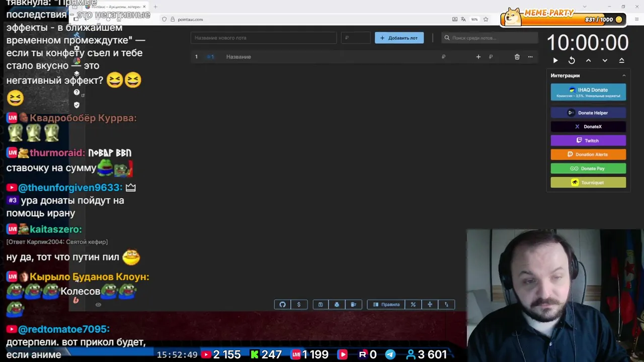Click the clear lots trash icon in bottom toolbar
The width and height of the screenshot is (644, 362).
tap(353, 304)
